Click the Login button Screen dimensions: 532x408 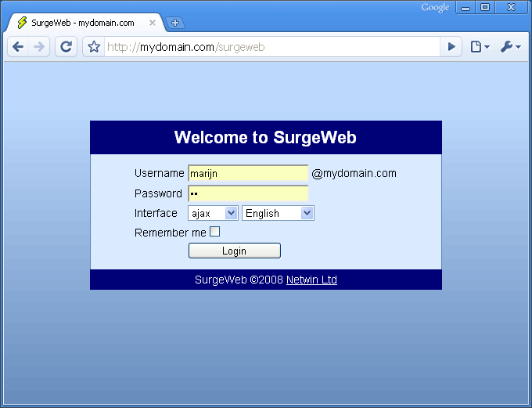coord(234,251)
